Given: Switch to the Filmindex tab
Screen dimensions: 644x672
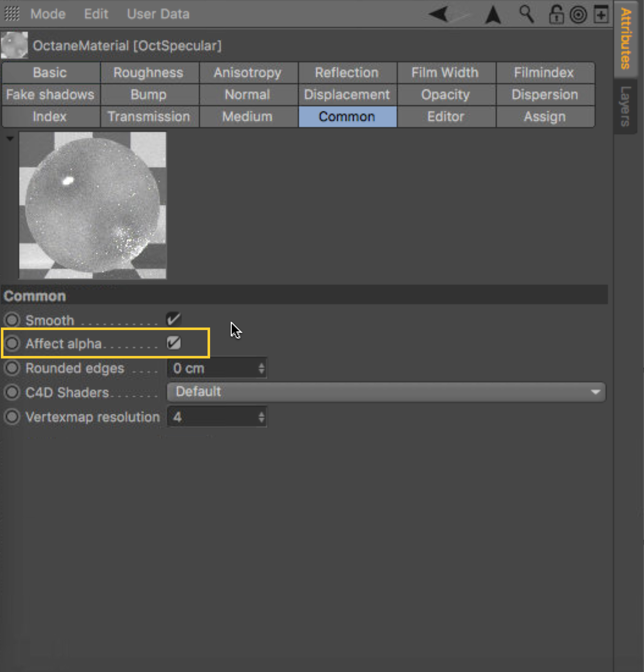Looking at the screenshot, I should 545,73.
